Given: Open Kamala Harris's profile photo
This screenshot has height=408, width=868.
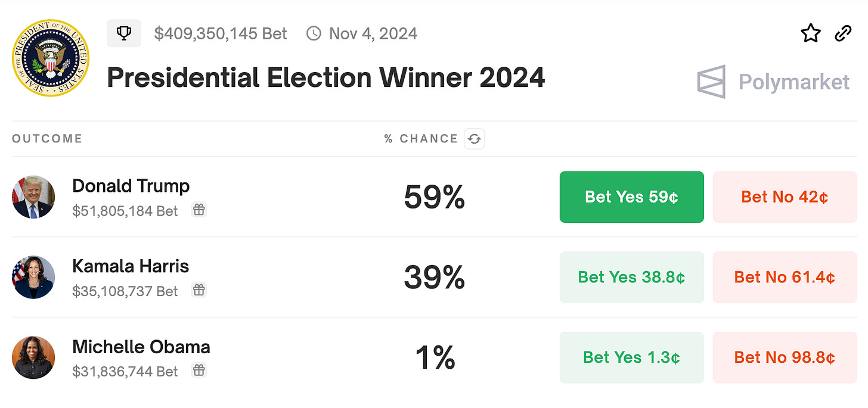Looking at the screenshot, I should (x=33, y=278).
